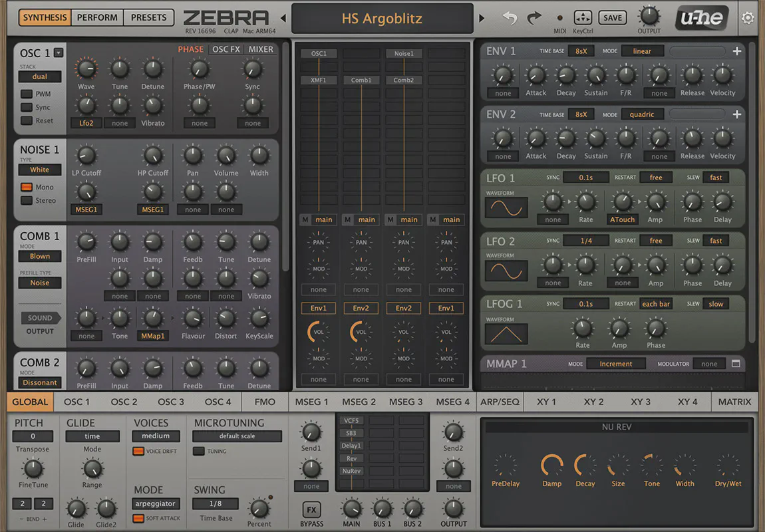Switch to the PERFORM tab
Screen dimensions: 765x532
tap(97, 17)
